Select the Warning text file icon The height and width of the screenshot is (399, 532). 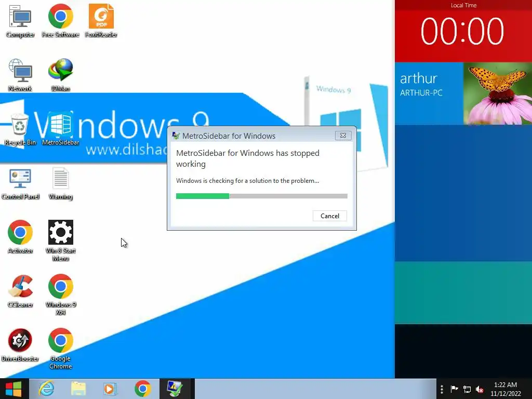coord(60,183)
